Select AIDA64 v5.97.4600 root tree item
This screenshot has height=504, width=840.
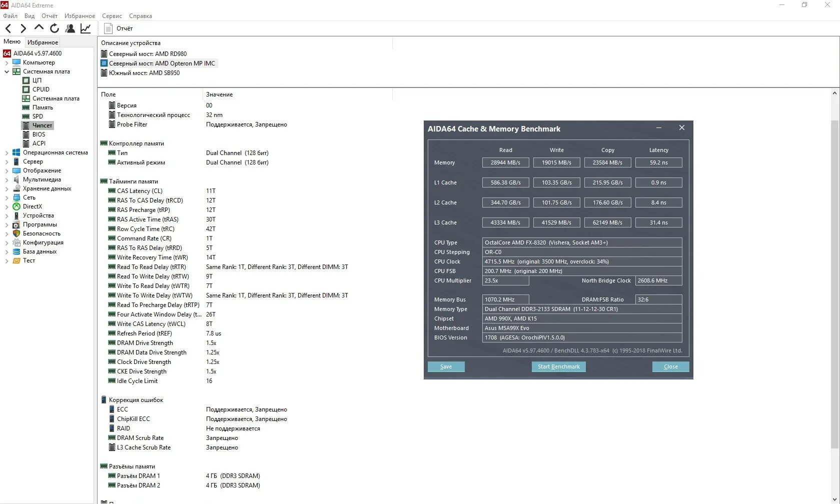coord(33,53)
